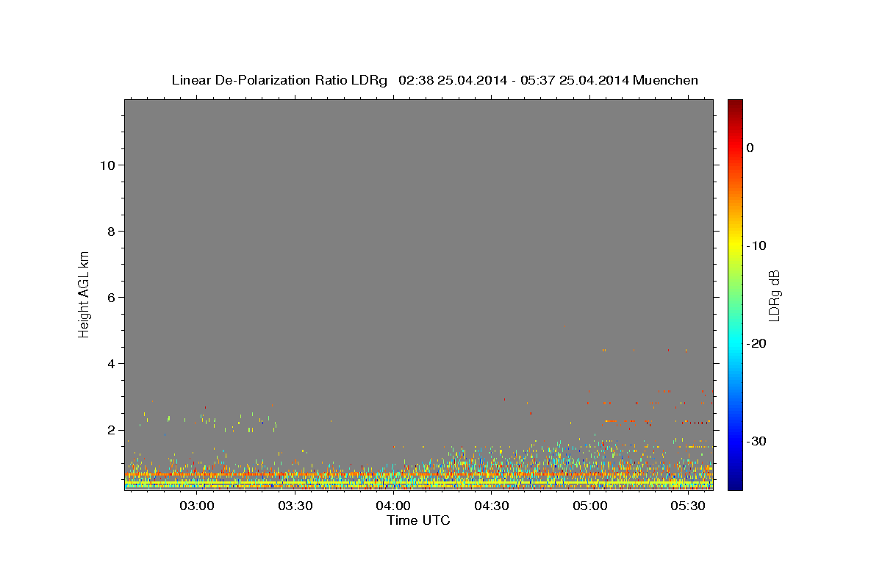
Task: Click the 04:30 time tick label
Action: point(492,506)
